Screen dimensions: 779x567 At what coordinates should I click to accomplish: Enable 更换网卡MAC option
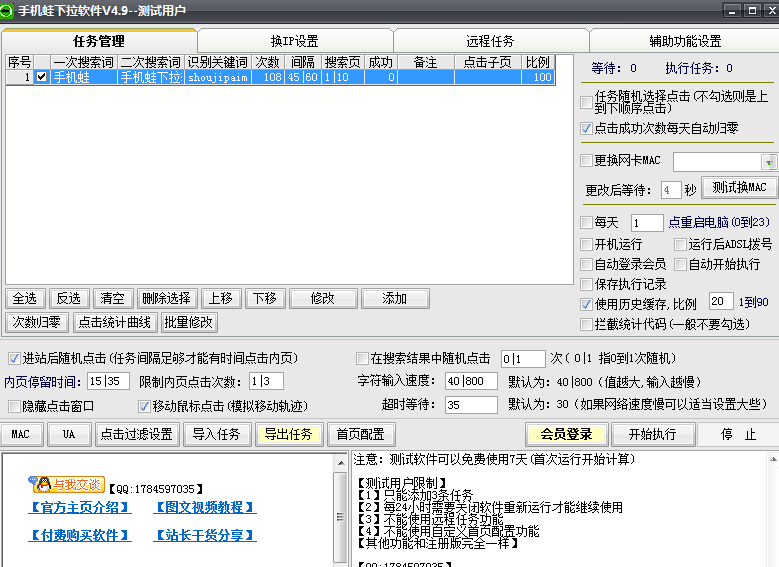[x=586, y=160]
